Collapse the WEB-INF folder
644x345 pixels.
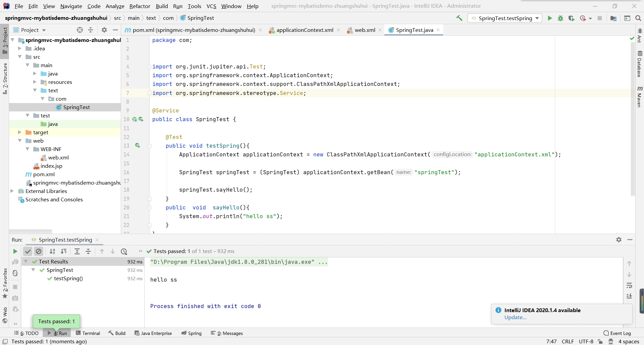[x=28, y=149]
